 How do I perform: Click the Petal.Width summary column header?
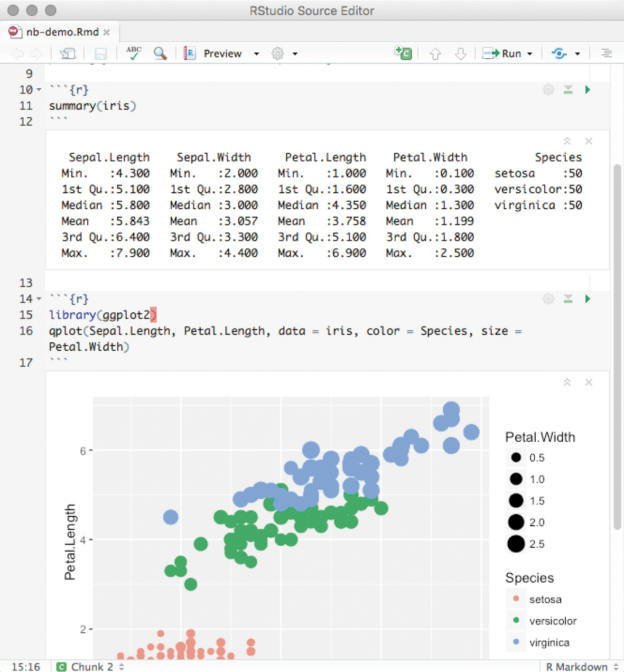(430, 157)
